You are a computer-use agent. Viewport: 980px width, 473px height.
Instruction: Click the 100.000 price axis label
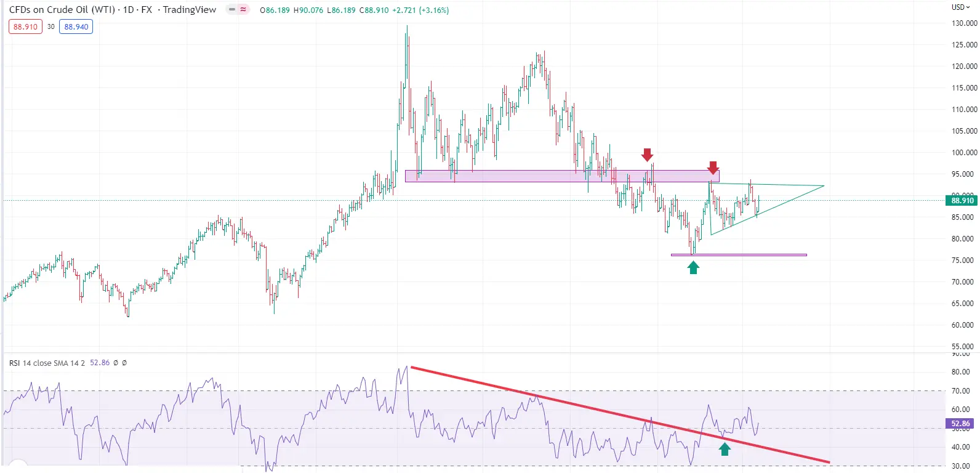pyautogui.click(x=965, y=153)
